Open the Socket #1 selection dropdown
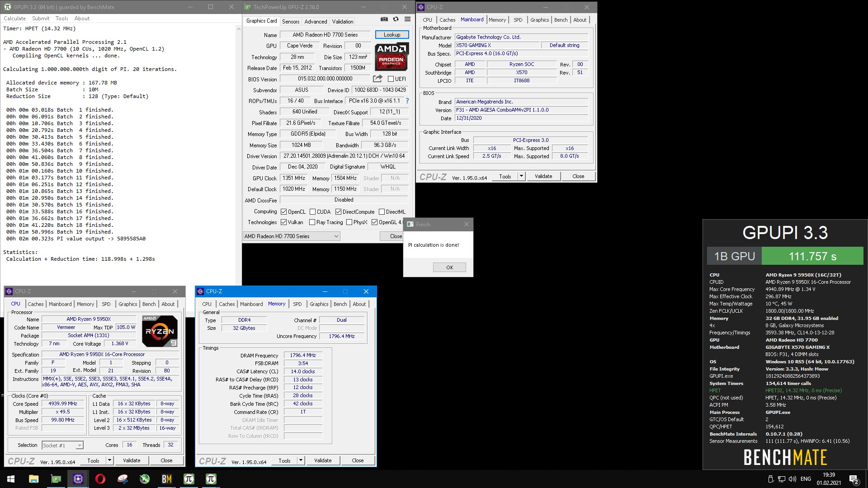Screen dimensions: 868x488 click(x=63, y=445)
